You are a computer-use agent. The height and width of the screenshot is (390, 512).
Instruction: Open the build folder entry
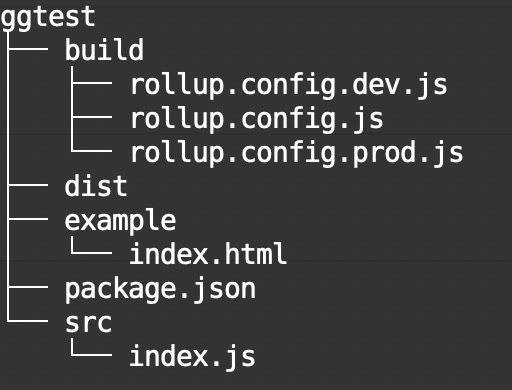click(104, 50)
